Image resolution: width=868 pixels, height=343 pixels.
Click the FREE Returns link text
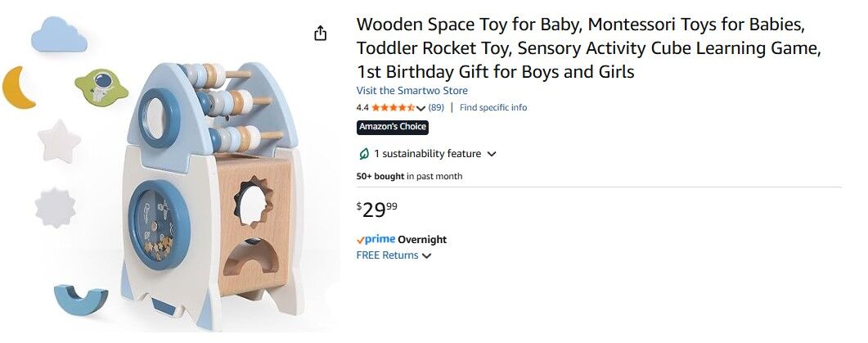point(387,255)
